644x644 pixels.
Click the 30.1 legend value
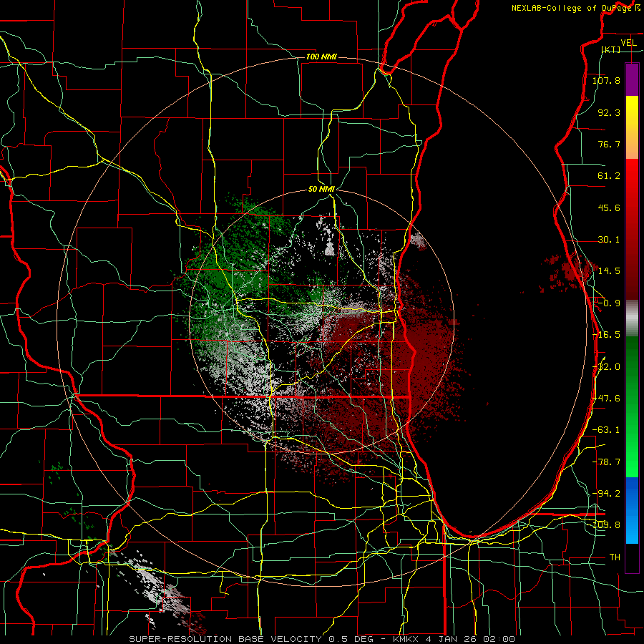(609, 240)
